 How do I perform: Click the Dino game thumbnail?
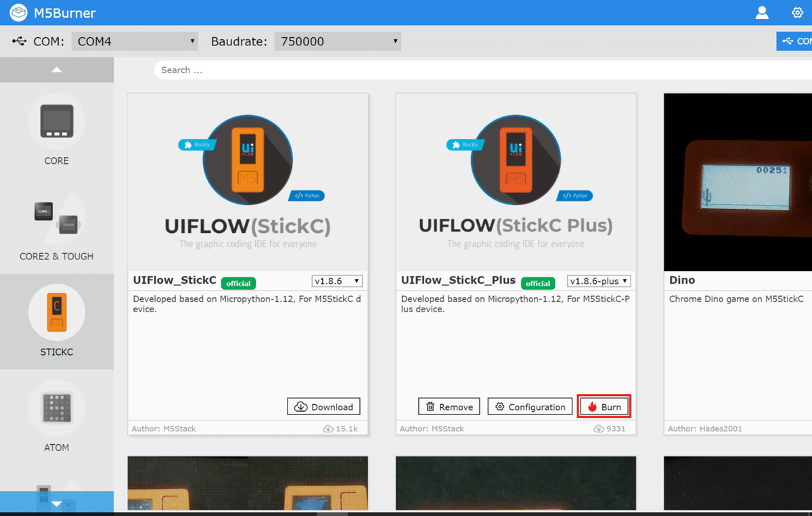[x=738, y=182]
